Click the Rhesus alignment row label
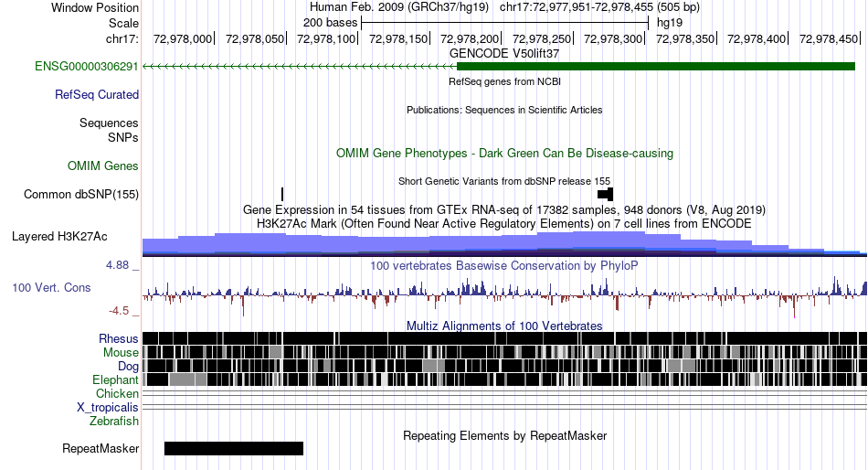This screenshot has width=868, height=470. tap(119, 338)
